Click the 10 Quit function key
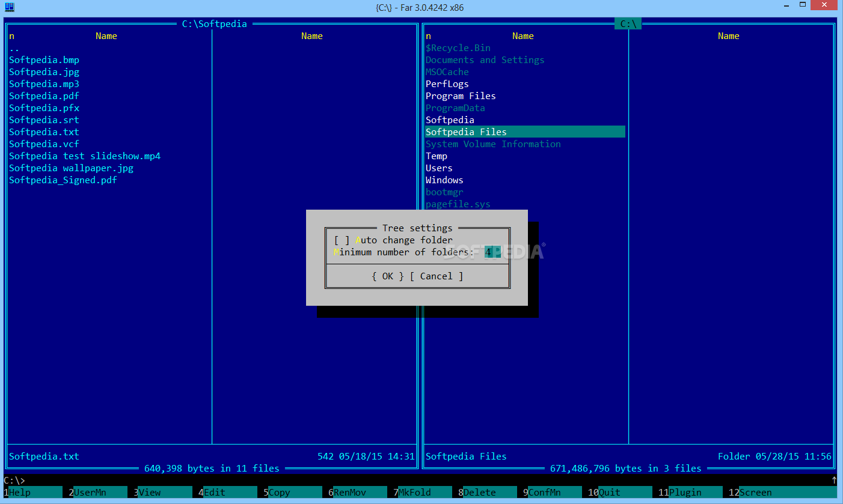843x504 pixels. click(x=619, y=493)
